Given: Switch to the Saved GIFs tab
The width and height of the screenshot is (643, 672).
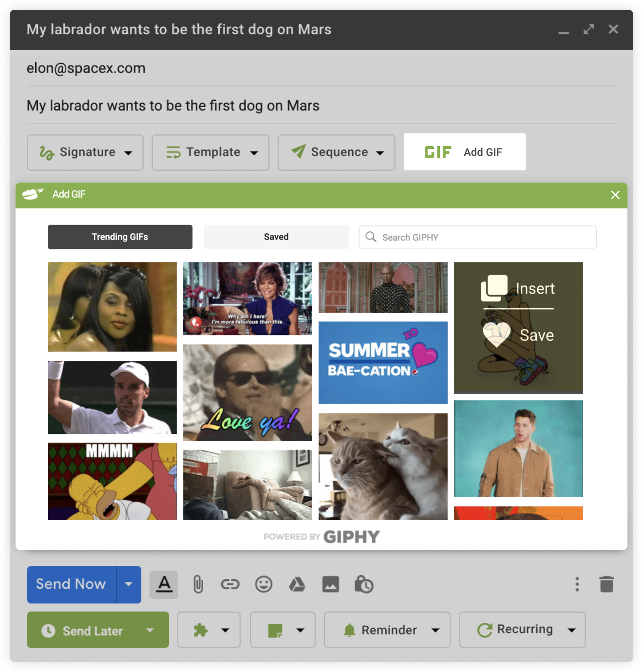Looking at the screenshot, I should pos(276,237).
